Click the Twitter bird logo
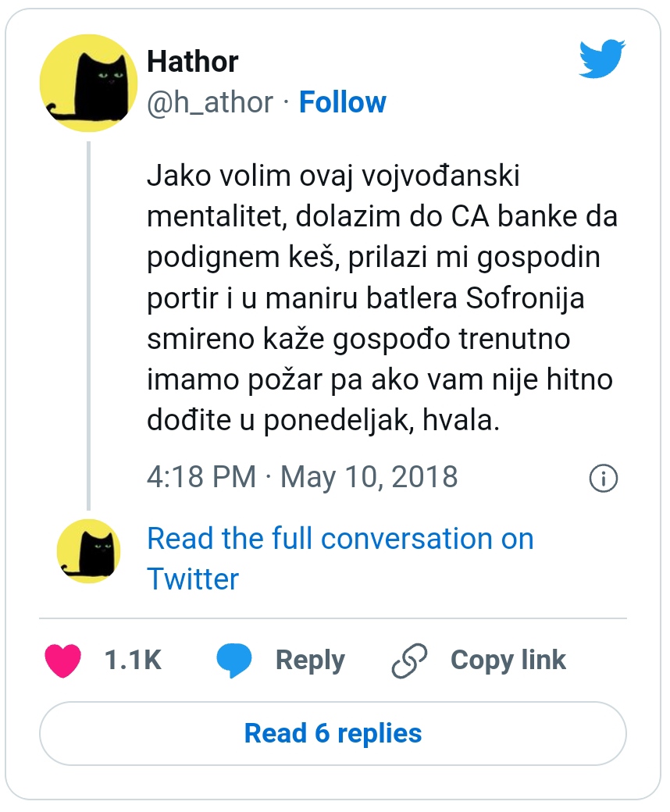The width and height of the screenshot is (670, 812). point(602,60)
